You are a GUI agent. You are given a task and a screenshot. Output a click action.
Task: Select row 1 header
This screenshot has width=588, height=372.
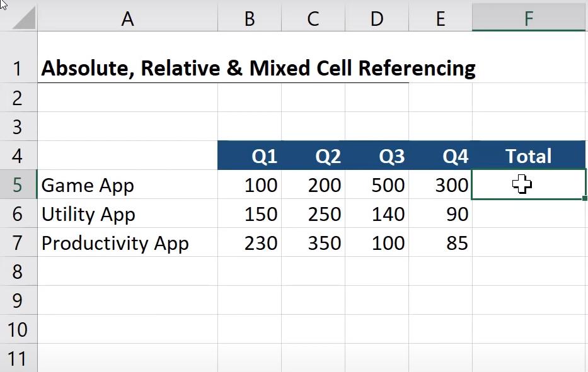pyautogui.click(x=18, y=57)
